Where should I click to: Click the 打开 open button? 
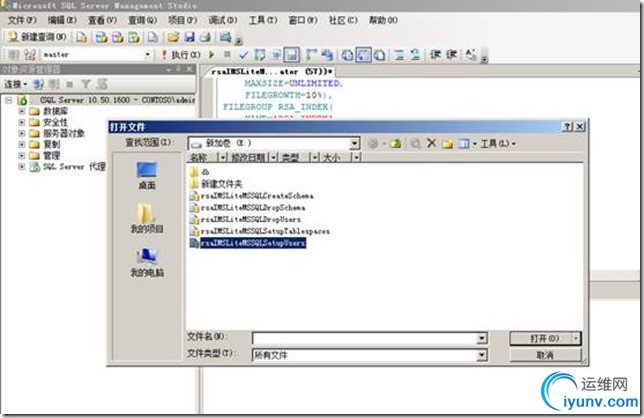(x=545, y=338)
